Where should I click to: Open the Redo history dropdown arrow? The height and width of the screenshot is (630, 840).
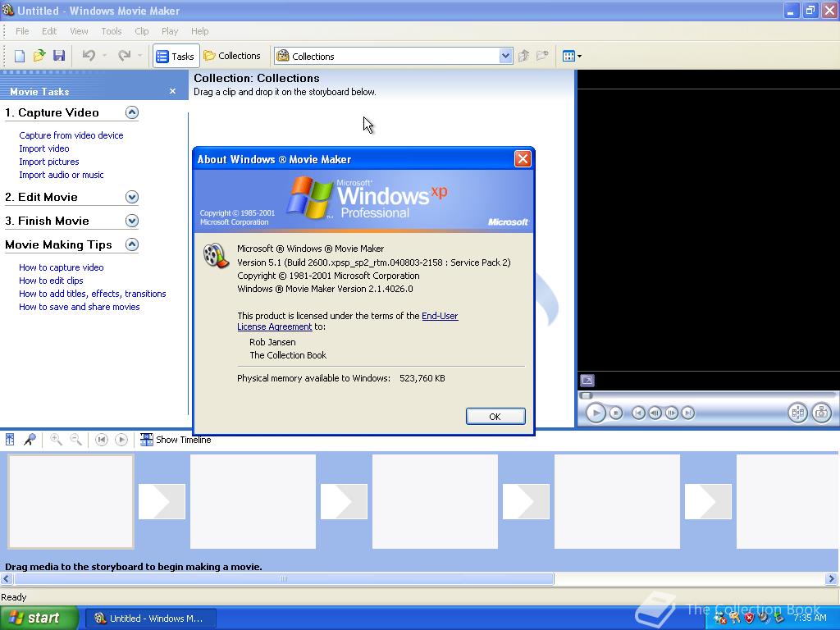click(139, 56)
